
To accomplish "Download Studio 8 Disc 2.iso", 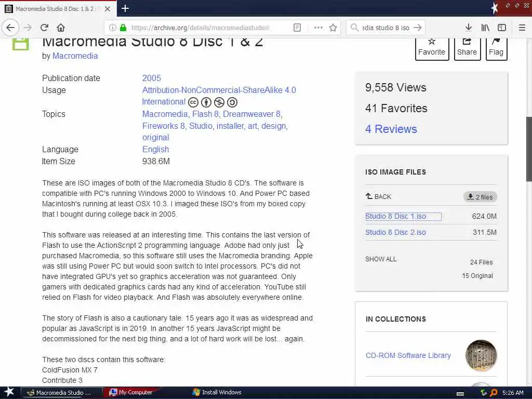I will pos(395,232).
